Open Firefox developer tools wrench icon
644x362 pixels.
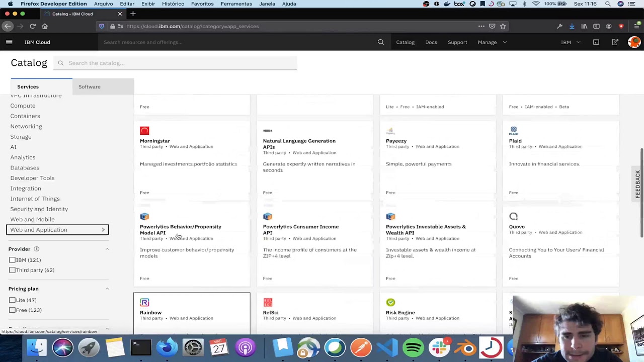click(x=559, y=26)
